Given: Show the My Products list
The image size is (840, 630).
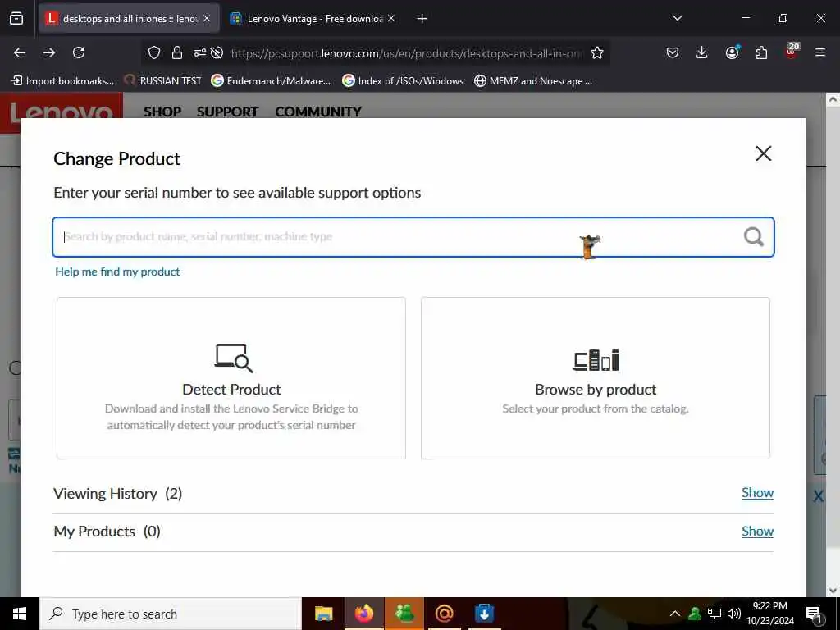Looking at the screenshot, I should (x=757, y=532).
